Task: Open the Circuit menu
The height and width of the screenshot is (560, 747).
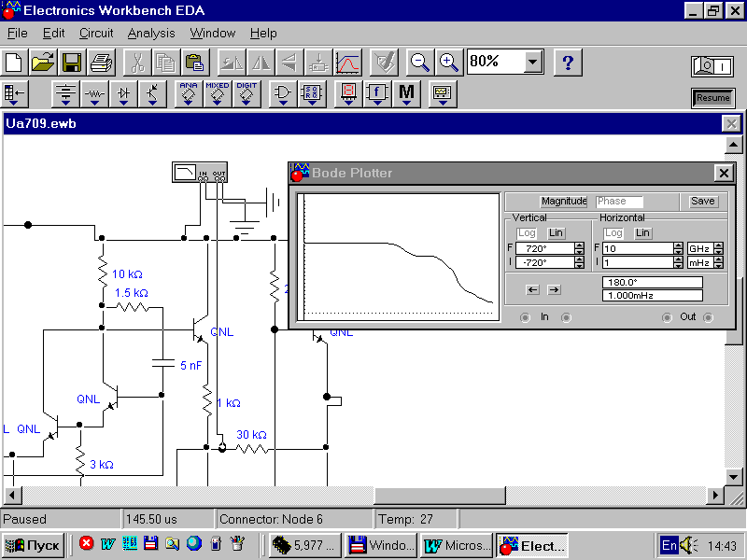Action: pos(96,34)
